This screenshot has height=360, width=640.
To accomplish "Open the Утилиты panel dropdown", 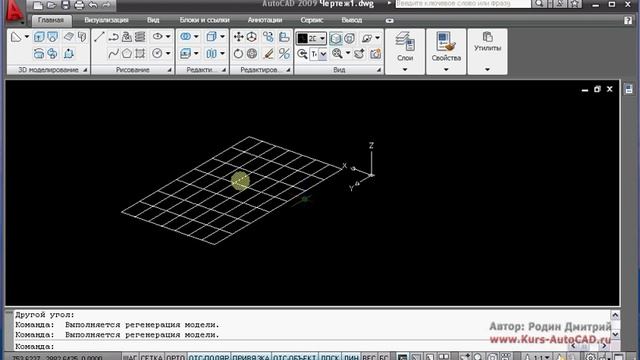I will [487, 69].
